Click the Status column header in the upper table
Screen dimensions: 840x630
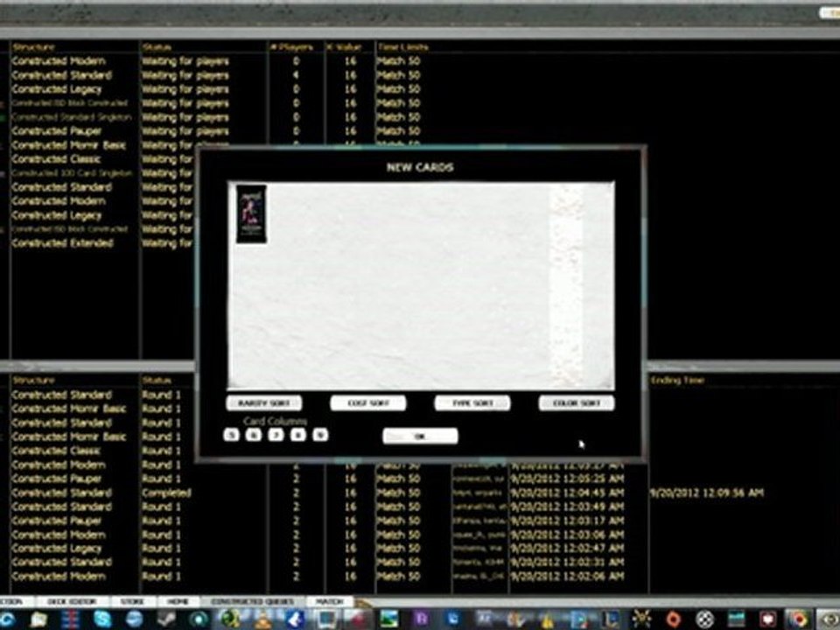pyautogui.click(x=157, y=47)
